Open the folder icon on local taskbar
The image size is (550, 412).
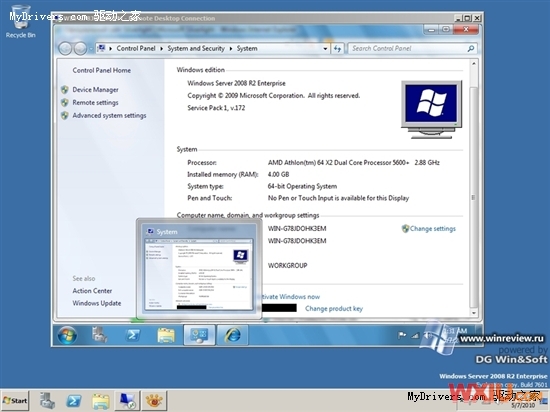[x=101, y=401]
